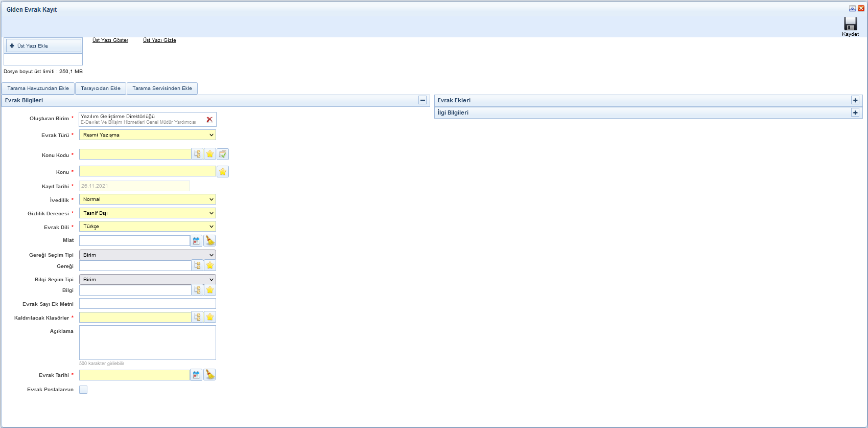Screen dimensions: 868x428
Task: Click the Kaydet save icon
Action: point(850,24)
